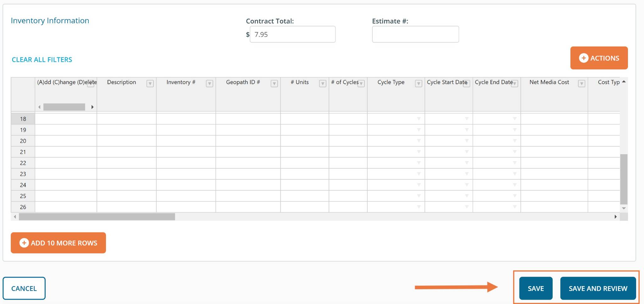Click the grid's horizontal scrollbar right arrow

coord(615,217)
